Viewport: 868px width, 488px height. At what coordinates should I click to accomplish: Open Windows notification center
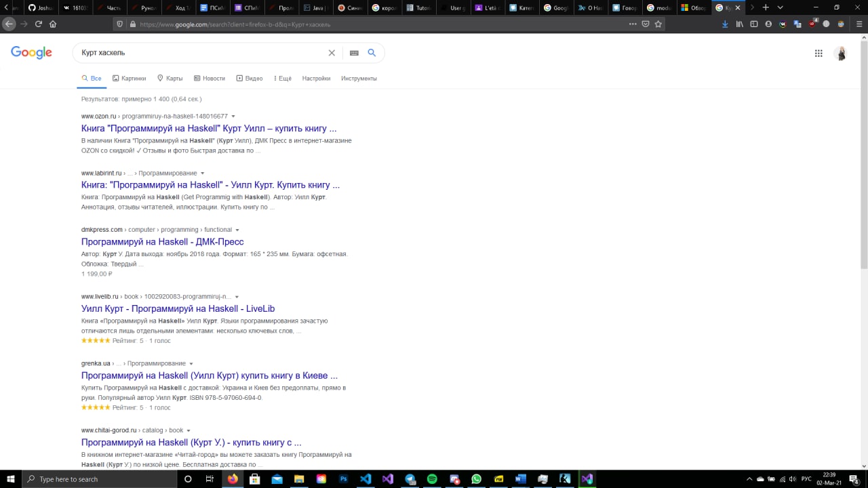coord(854,479)
